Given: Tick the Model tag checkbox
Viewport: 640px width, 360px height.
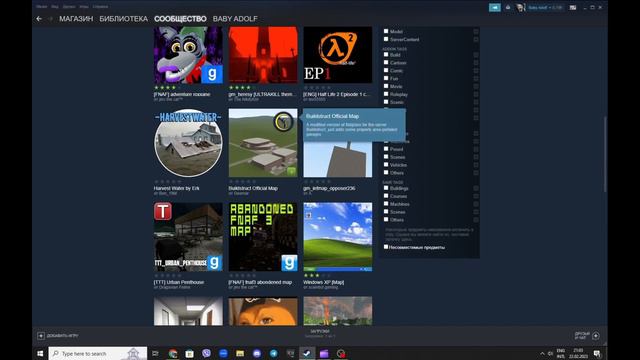Looking at the screenshot, I should tap(386, 31).
